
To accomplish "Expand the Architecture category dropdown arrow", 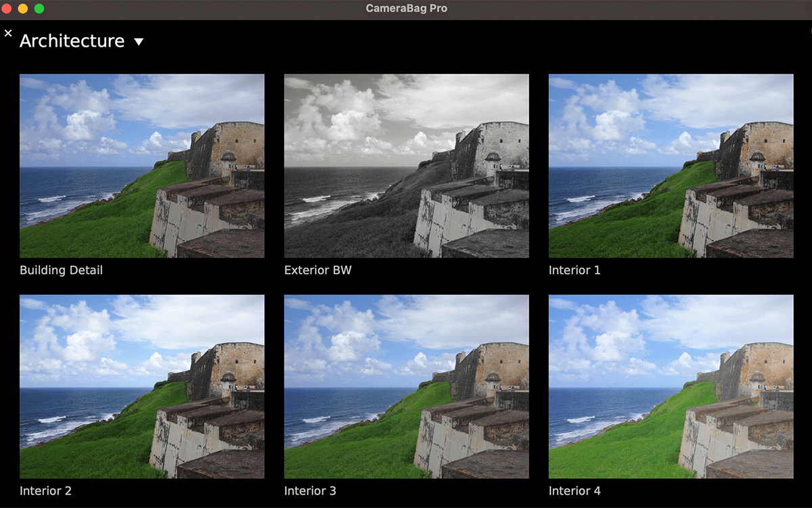I will tap(139, 42).
